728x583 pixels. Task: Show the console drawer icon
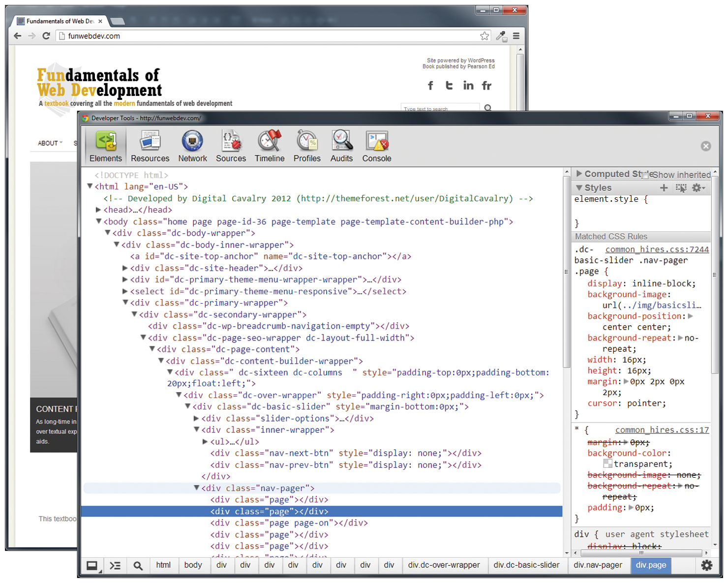115,566
